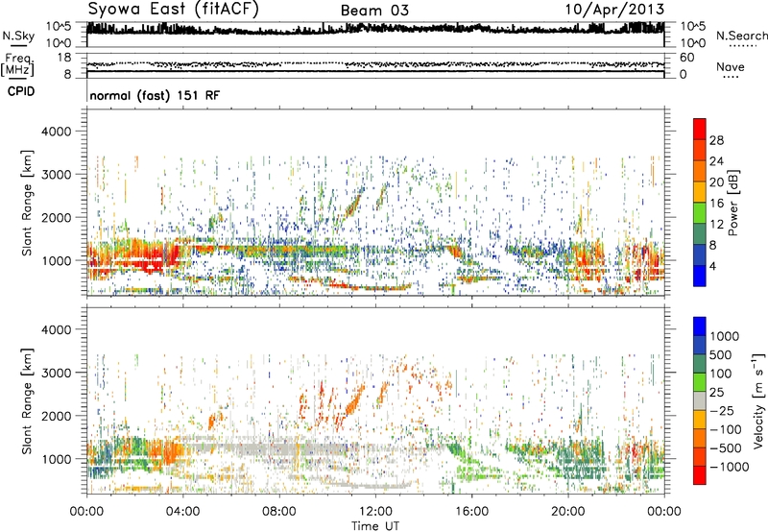This screenshot has height=532, width=768.
Task: Select the '2000' range tick in velocity panel
Action: coord(56,416)
